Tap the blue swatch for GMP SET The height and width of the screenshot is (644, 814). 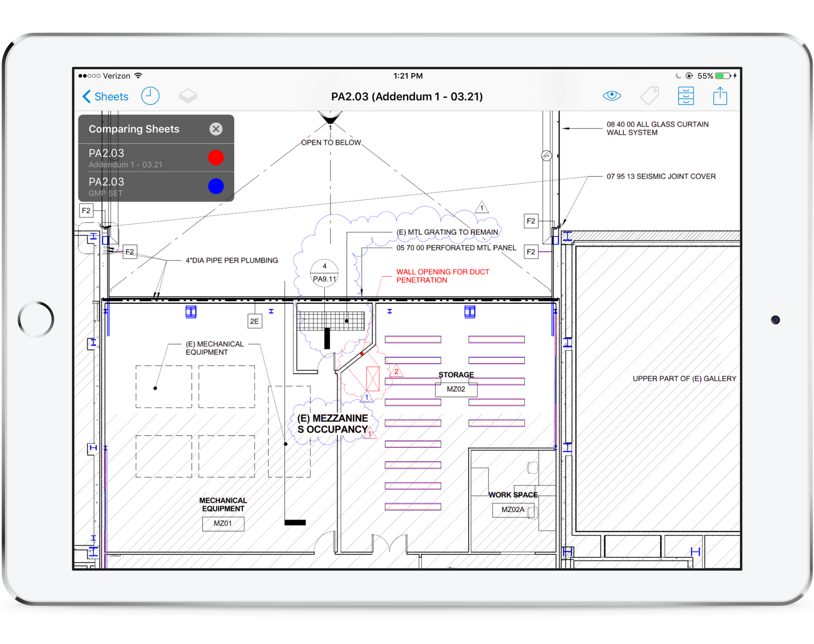[216, 186]
